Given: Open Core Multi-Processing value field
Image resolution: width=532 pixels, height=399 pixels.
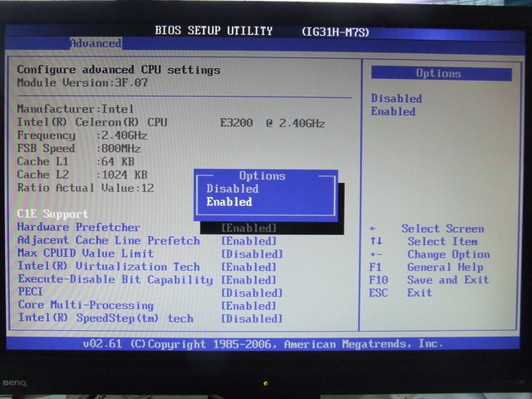Looking at the screenshot, I should pyautogui.click(x=249, y=306).
